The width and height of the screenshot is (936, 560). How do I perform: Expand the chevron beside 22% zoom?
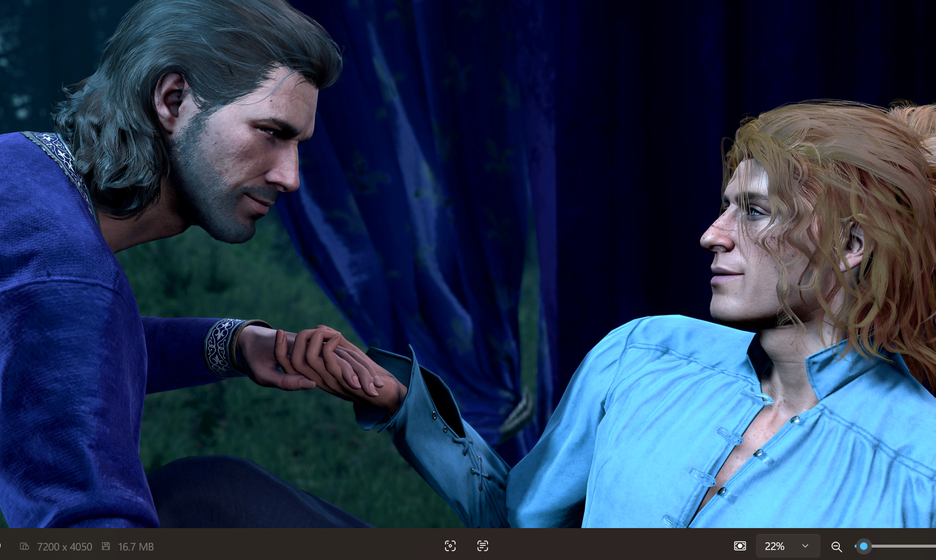click(x=805, y=546)
